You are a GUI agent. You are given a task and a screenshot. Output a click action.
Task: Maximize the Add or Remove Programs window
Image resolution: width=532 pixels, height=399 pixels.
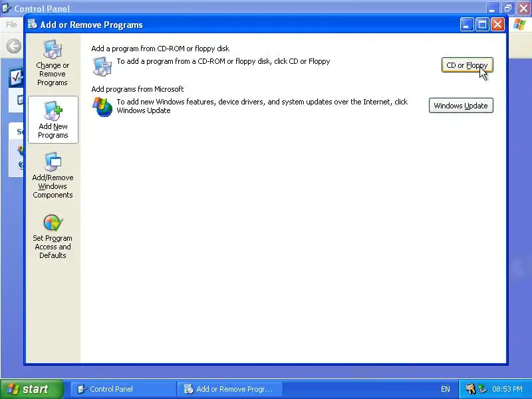click(482, 25)
